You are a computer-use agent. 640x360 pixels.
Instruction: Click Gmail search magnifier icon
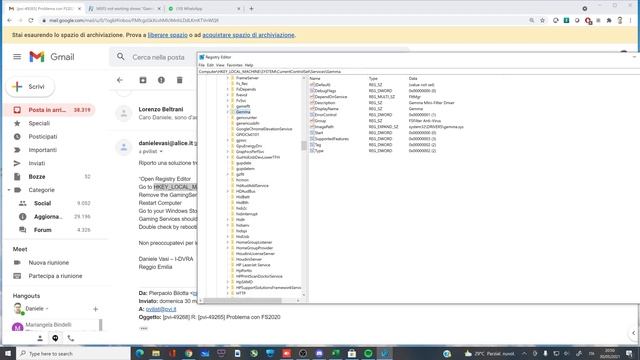pyautogui.click(x=120, y=57)
